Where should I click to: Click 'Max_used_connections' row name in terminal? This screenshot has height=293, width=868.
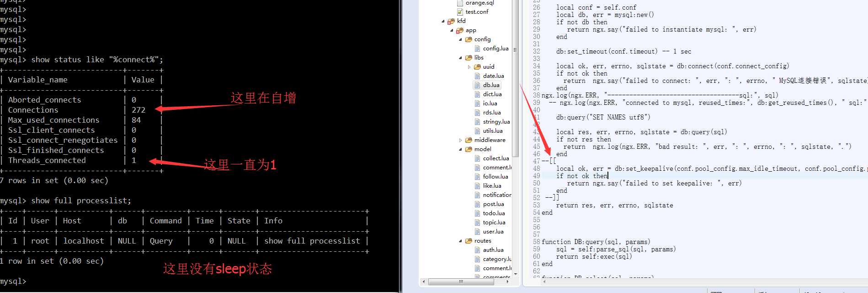point(53,120)
